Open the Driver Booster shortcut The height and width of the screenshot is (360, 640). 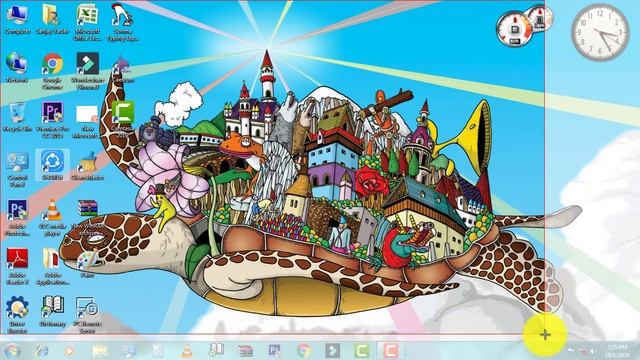[x=17, y=315]
